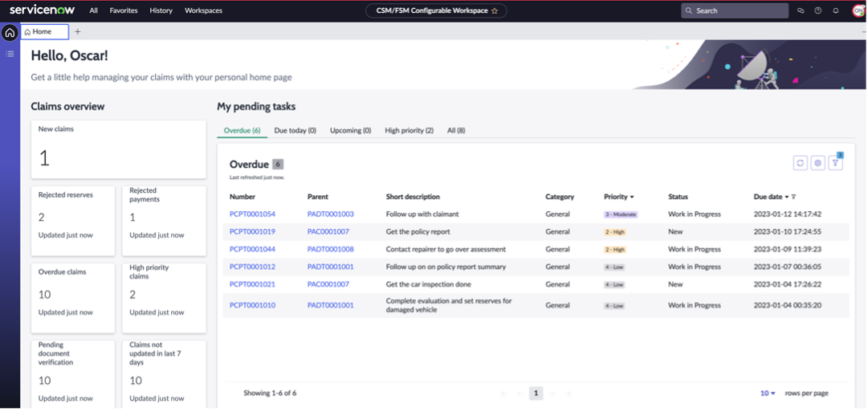The image size is (868, 412).
Task: Open Pending document verification card
Action: click(73, 374)
